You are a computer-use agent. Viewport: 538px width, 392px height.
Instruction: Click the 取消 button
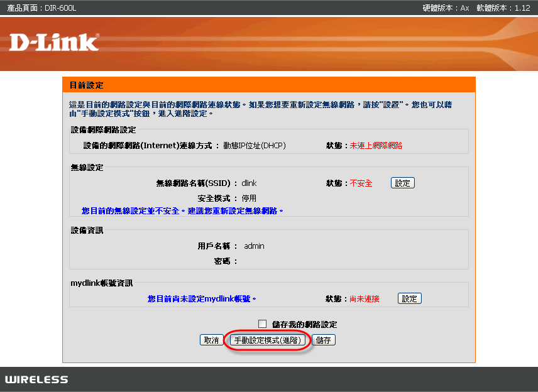(x=211, y=340)
